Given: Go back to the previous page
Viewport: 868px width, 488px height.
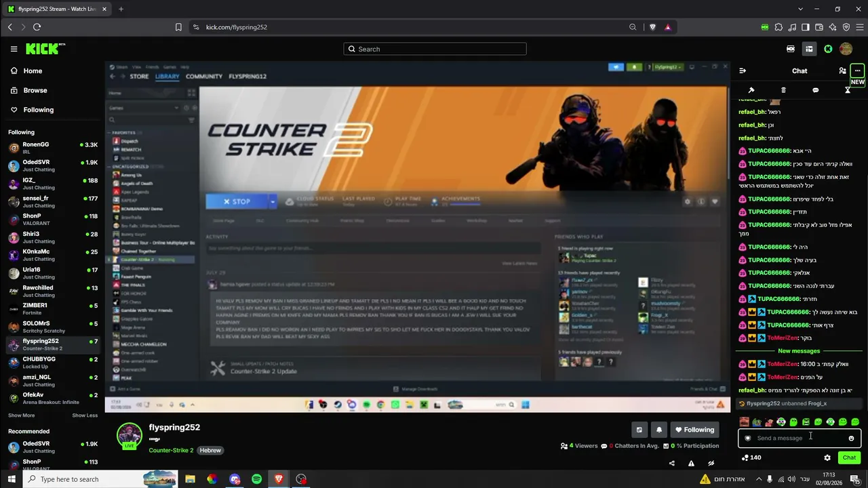Looking at the screenshot, I should [9, 27].
